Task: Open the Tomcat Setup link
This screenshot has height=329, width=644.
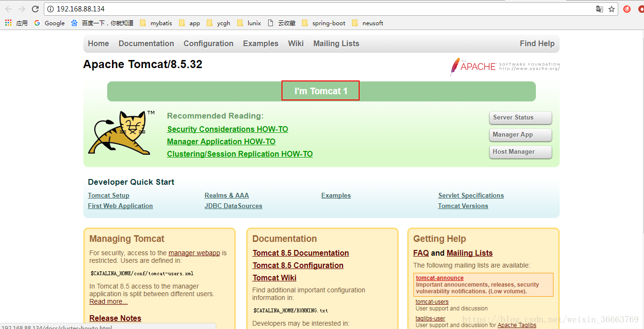Action: coord(109,195)
